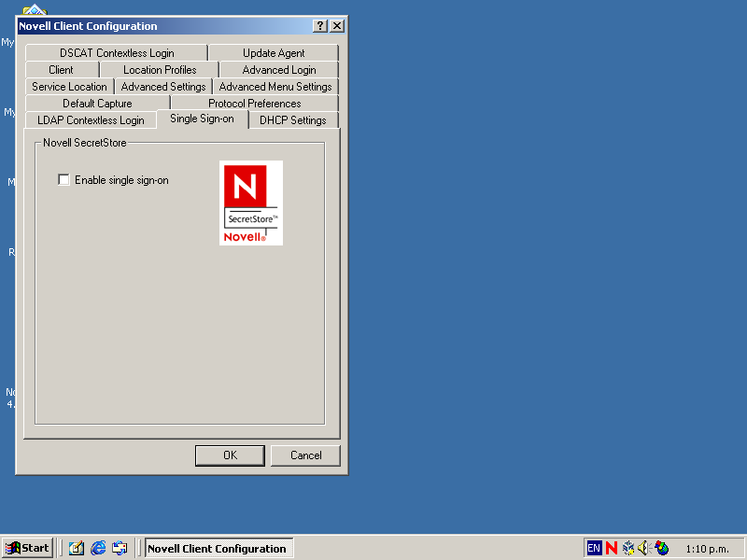This screenshot has width=747, height=560.
Task: Click the Novell Client Configuration taskbar button
Action: pyautogui.click(x=218, y=548)
